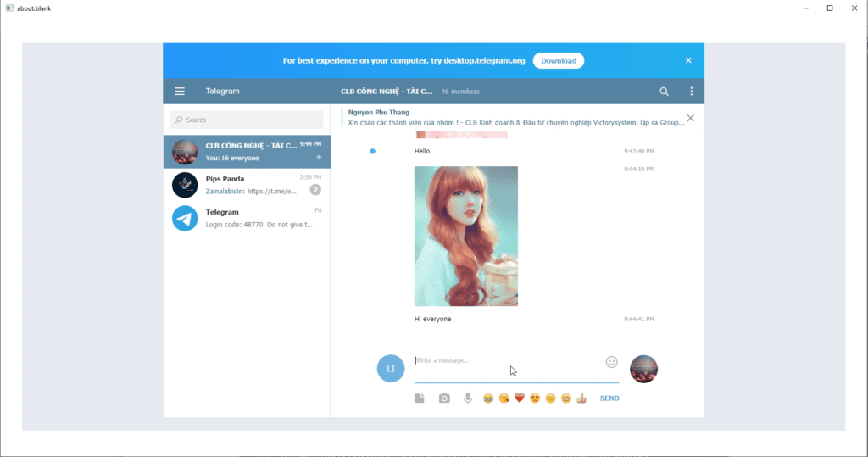Screen dimensions: 868x457
Task: Click the chat title CLB CÔNG NGHỆ - TÀI C...
Action: pos(387,92)
